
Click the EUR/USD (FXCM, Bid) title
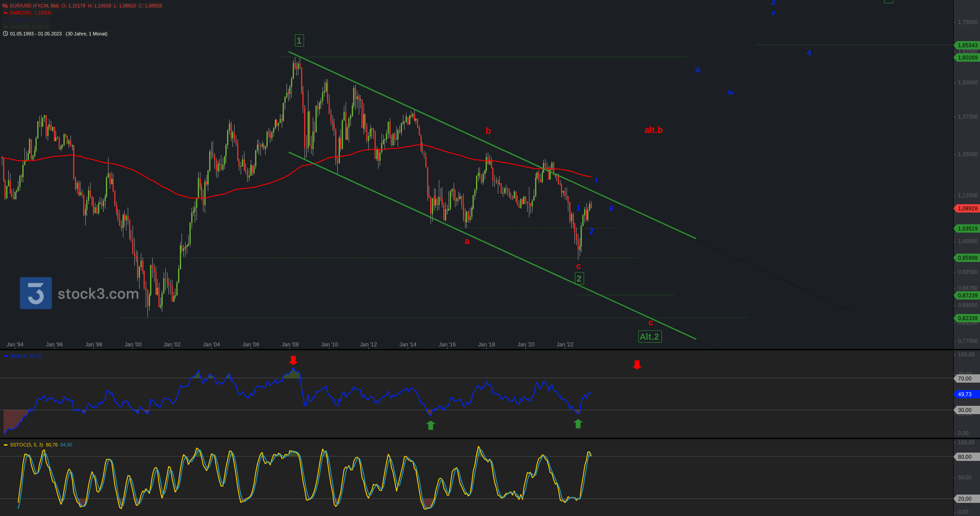pyautogui.click(x=35, y=6)
